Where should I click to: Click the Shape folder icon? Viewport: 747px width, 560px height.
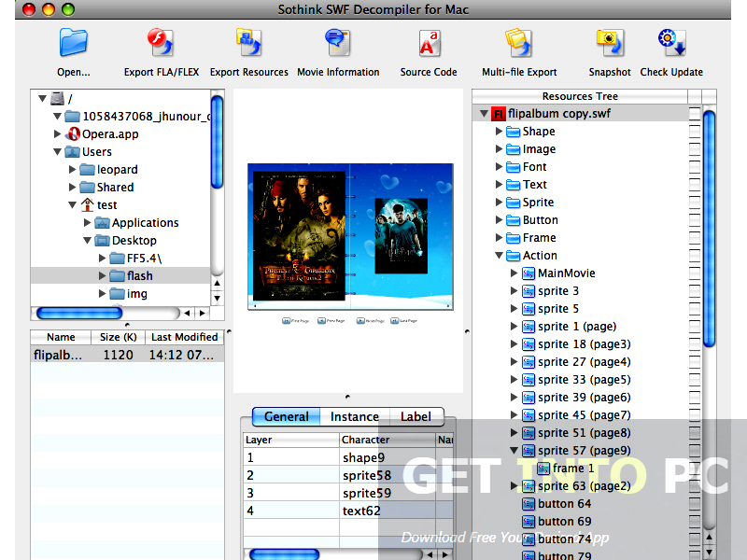tap(513, 132)
